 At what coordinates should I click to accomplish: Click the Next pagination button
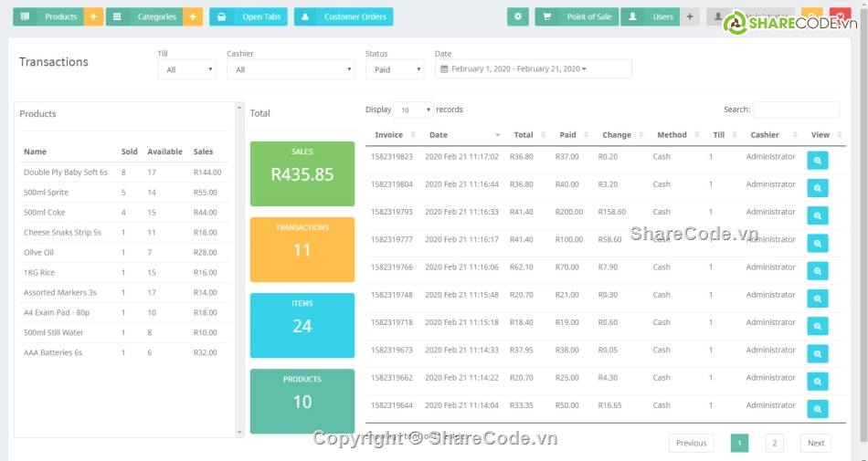[x=816, y=443]
